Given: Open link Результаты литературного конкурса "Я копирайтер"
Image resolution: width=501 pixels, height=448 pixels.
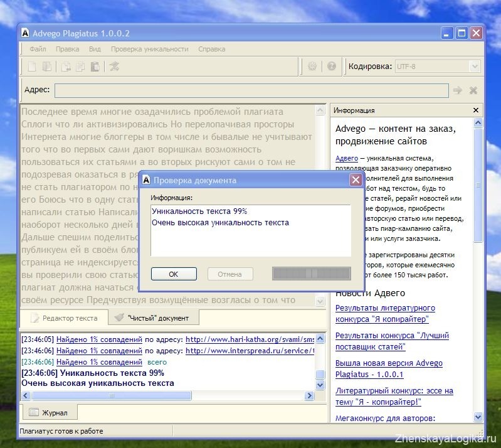Looking at the screenshot, I should tap(385, 313).
